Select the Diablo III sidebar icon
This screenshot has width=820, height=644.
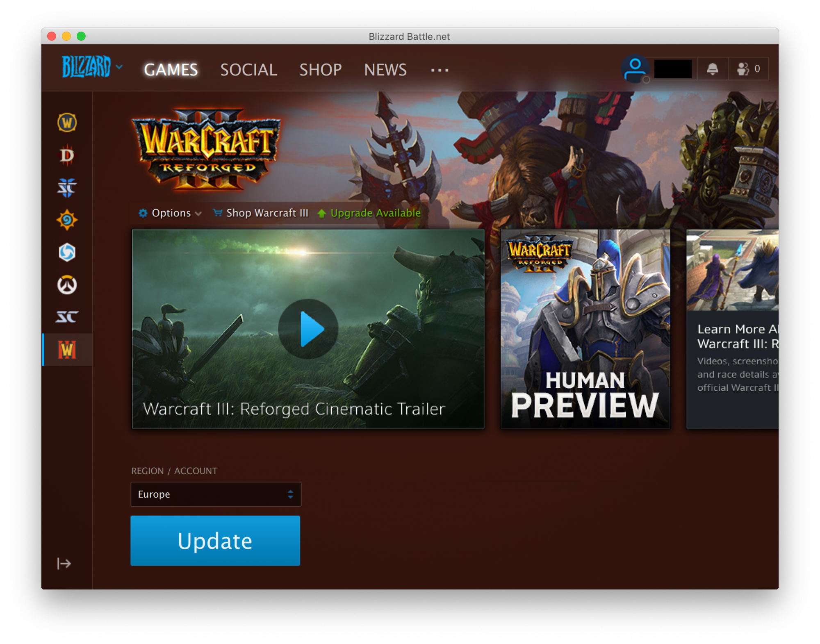[x=67, y=155]
